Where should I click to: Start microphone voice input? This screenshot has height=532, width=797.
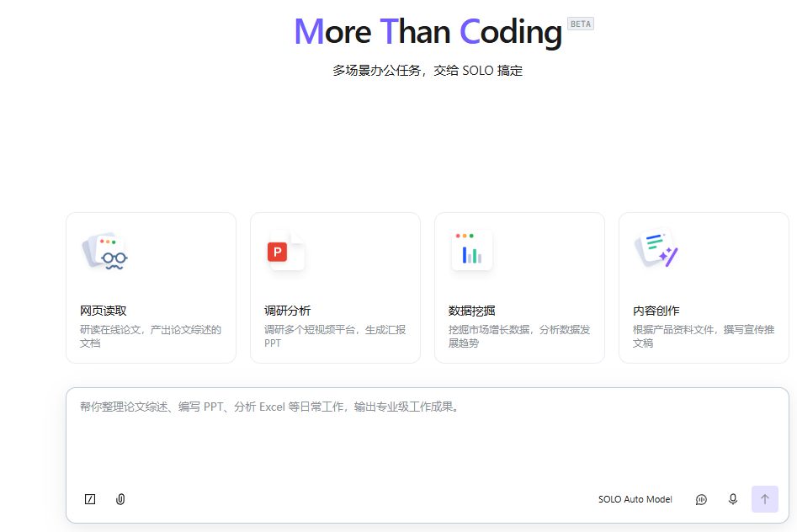point(732,499)
